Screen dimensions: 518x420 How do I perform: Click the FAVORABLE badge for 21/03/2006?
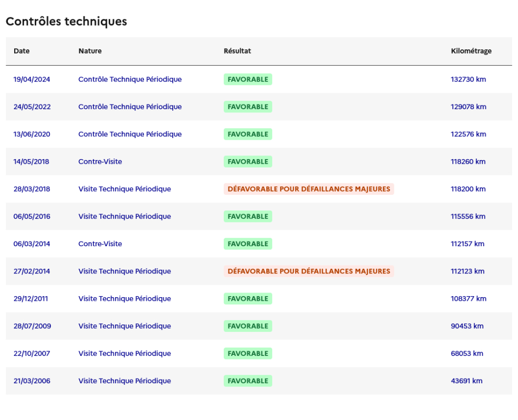248,381
